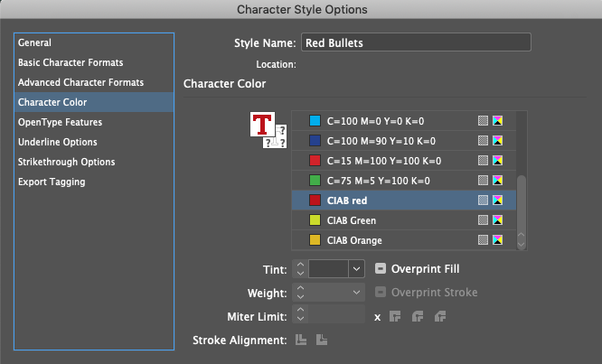Click process color icon for C=100 M=0 Y=0 K=0
This screenshot has width=602, height=364.
[x=483, y=121]
